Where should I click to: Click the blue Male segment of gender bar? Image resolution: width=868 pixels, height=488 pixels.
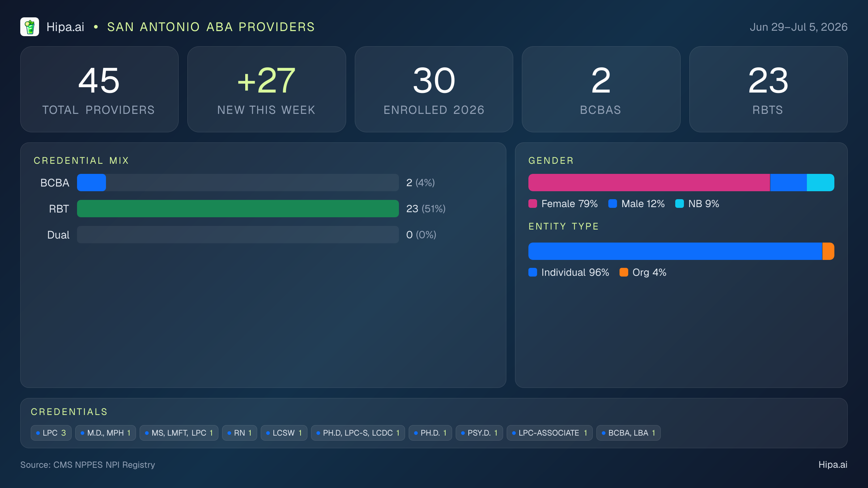[788, 183]
